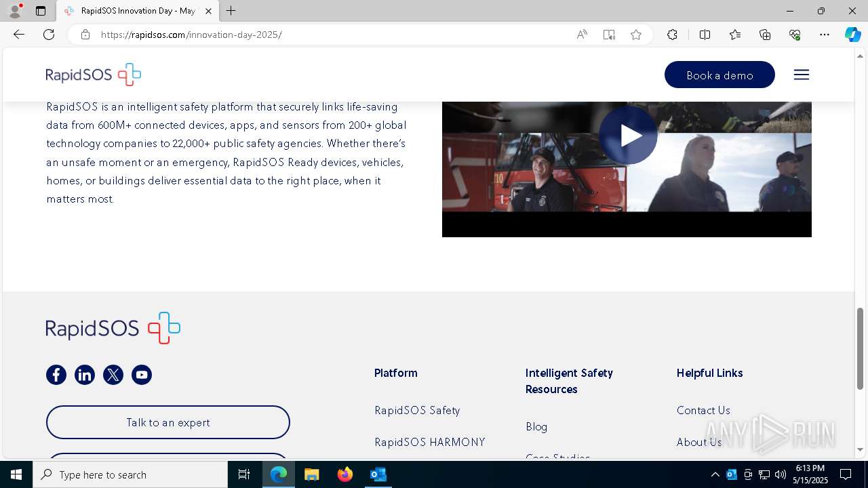Click the scrollbar down arrow
Screen dimensions: 868x488
[861, 449]
